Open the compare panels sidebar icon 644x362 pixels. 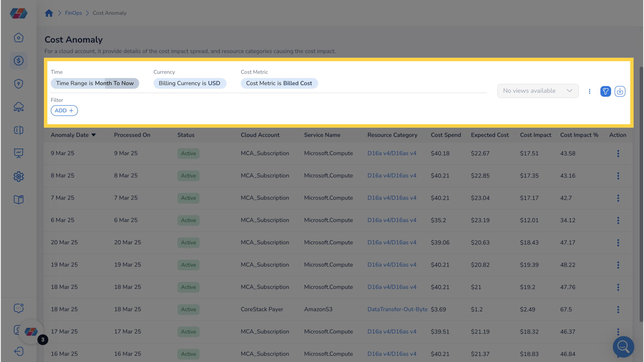(18, 130)
